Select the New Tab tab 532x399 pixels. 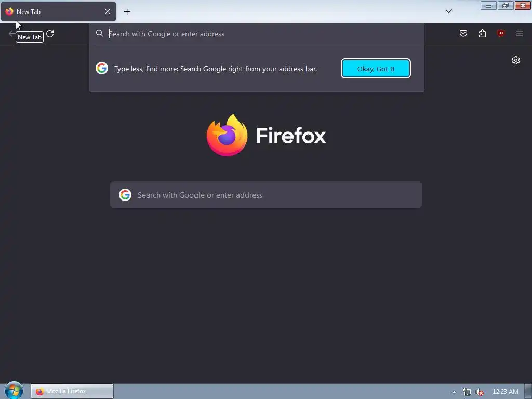[x=58, y=11]
